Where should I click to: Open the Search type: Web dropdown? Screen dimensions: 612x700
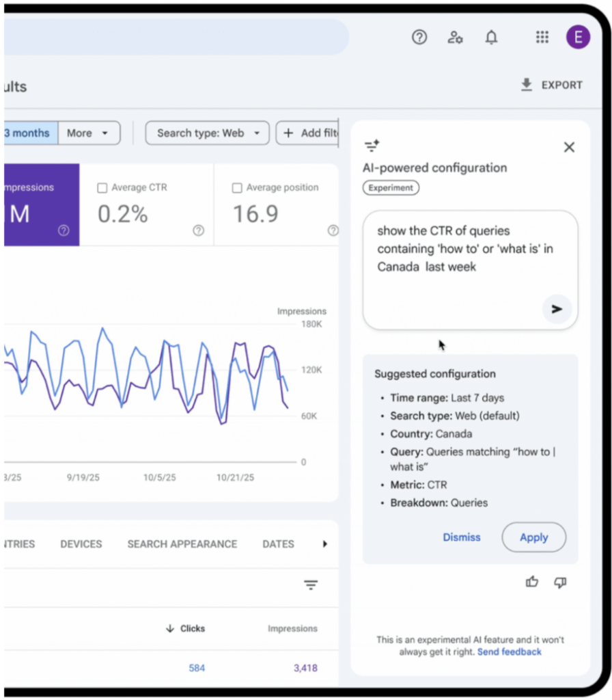tap(208, 133)
